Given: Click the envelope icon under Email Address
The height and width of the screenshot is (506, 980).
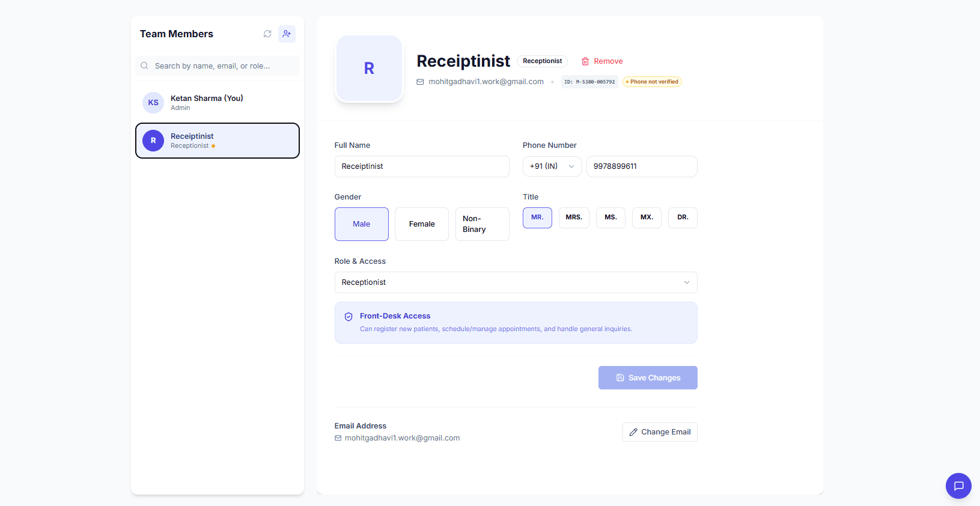Looking at the screenshot, I should [338, 438].
